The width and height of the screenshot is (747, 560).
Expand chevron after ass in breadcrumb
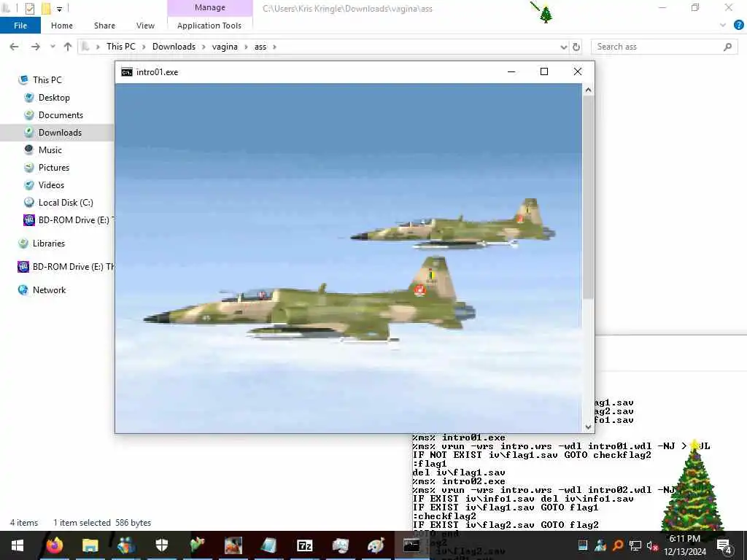(x=274, y=47)
